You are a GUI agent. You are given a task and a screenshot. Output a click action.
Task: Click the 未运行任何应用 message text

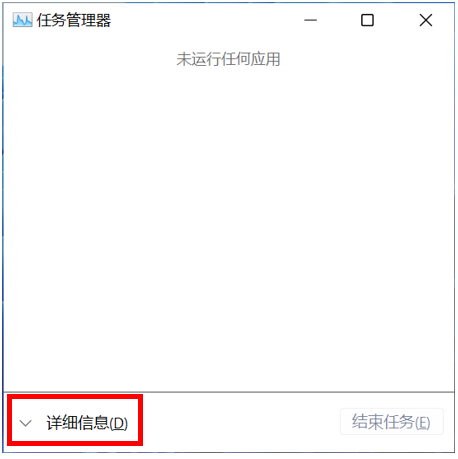point(228,59)
